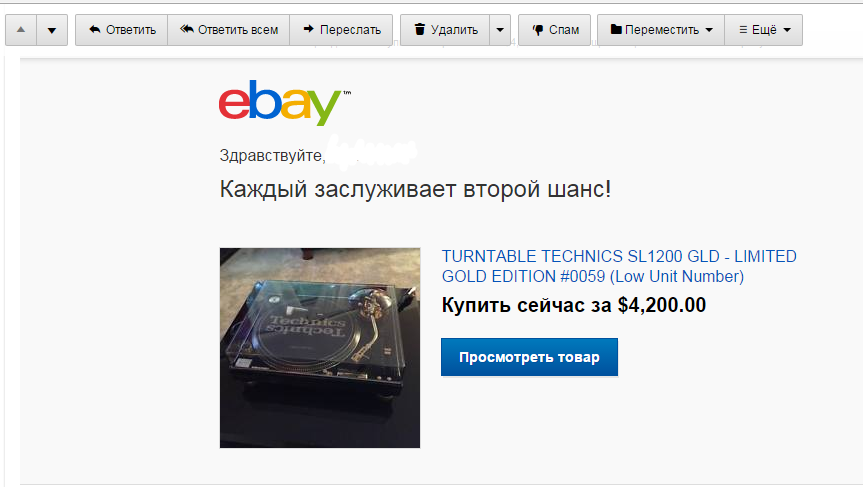The image size is (863, 487).
Task: Click the folder icon on Переместить
Action: 616,29
